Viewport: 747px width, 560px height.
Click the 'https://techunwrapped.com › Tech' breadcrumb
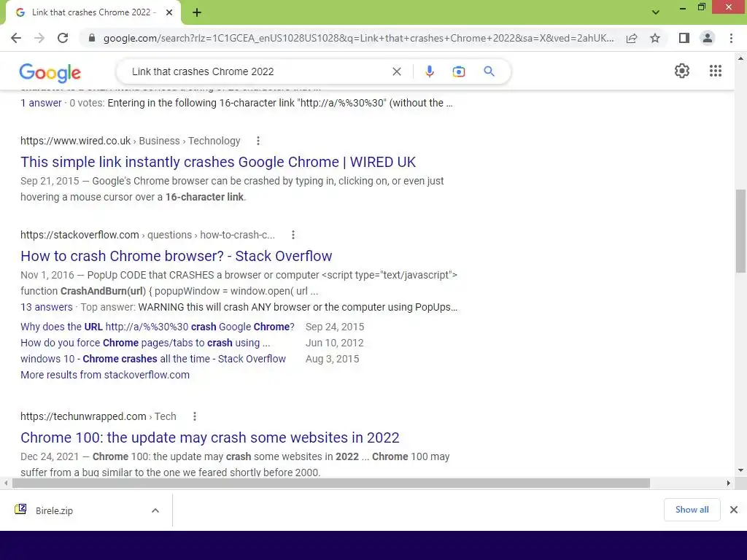[98, 416]
